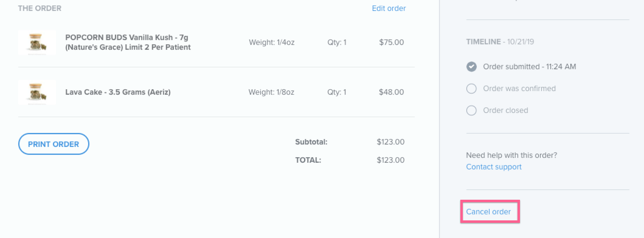Click the Cancel order link
Screen dimensions: 644x238
point(488,212)
